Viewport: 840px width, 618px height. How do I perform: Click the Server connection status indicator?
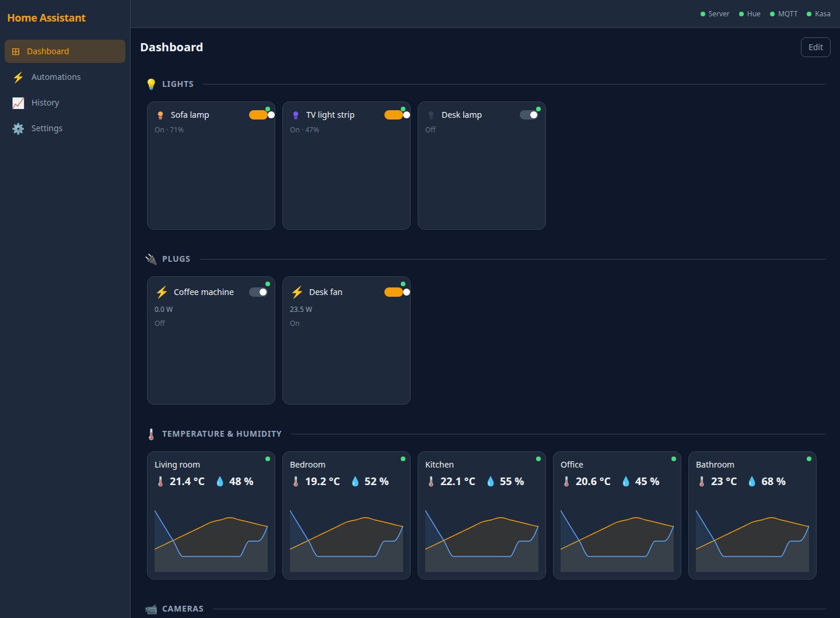(x=715, y=14)
